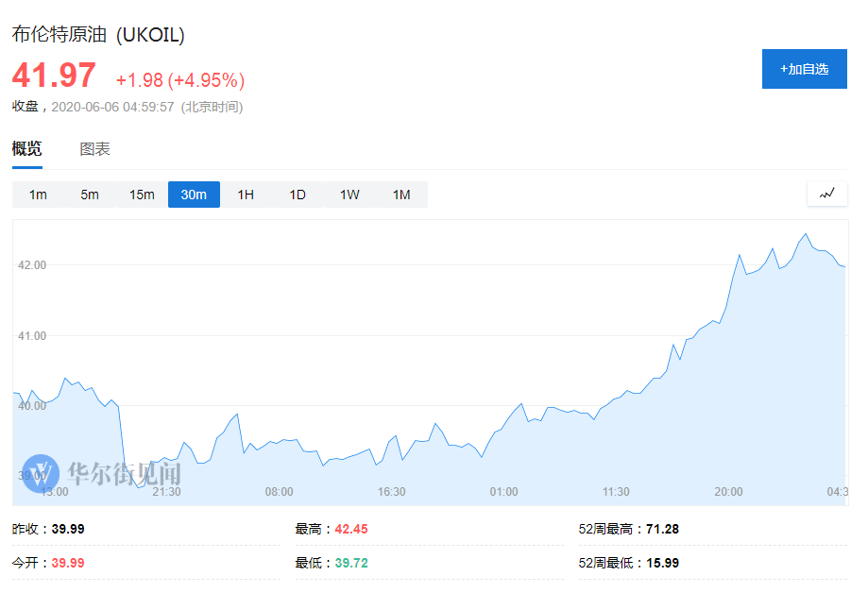This screenshot has width=868, height=593.
Task: Click the 41.00 y-axis label
Action: 32,336
